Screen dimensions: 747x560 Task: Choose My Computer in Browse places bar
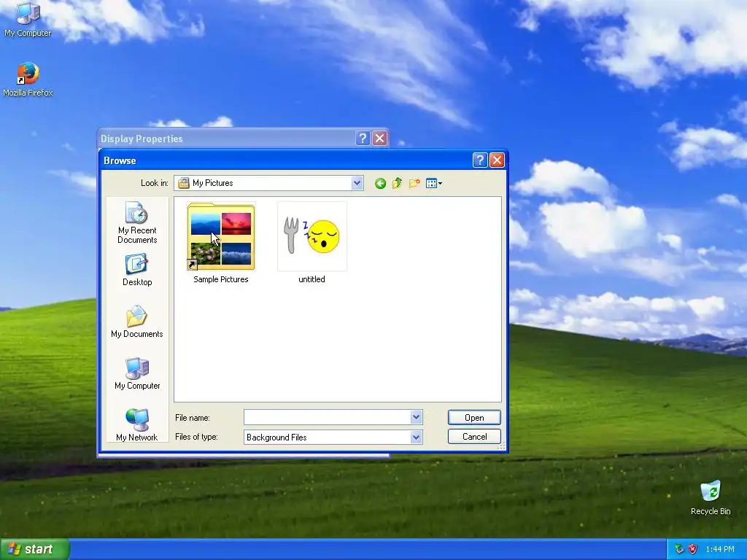(x=137, y=374)
